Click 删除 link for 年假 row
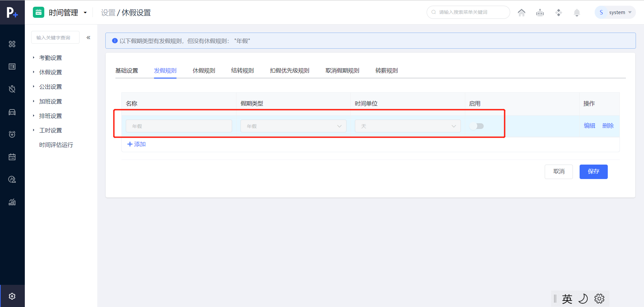 coord(608,126)
